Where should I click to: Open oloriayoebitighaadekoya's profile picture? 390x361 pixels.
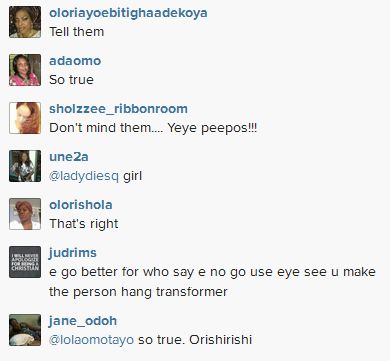pyautogui.click(x=25, y=22)
